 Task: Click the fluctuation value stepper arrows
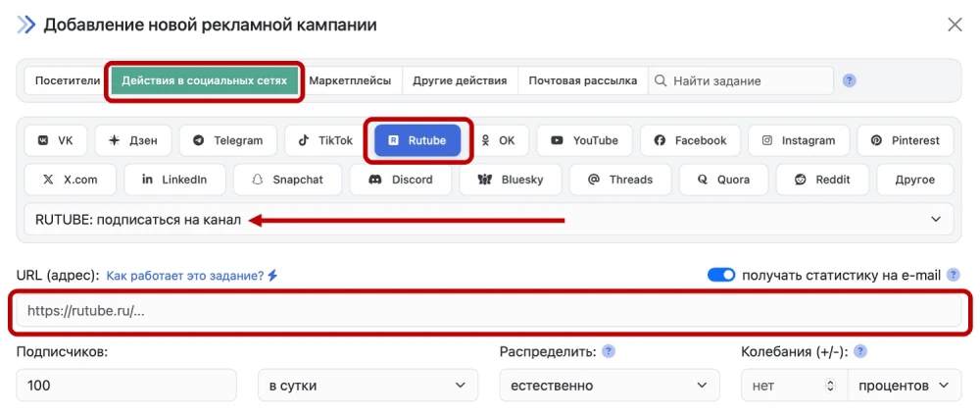[x=832, y=386]
